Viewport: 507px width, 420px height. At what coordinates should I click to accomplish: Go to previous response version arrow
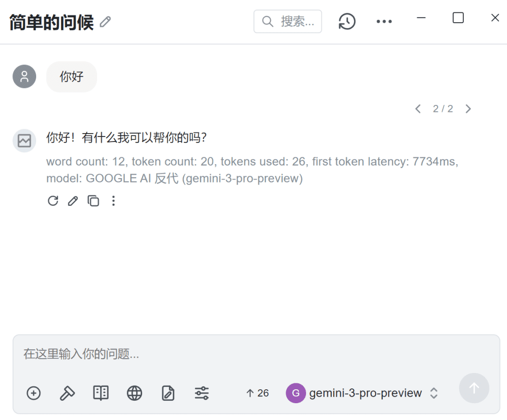click(418, 109)
